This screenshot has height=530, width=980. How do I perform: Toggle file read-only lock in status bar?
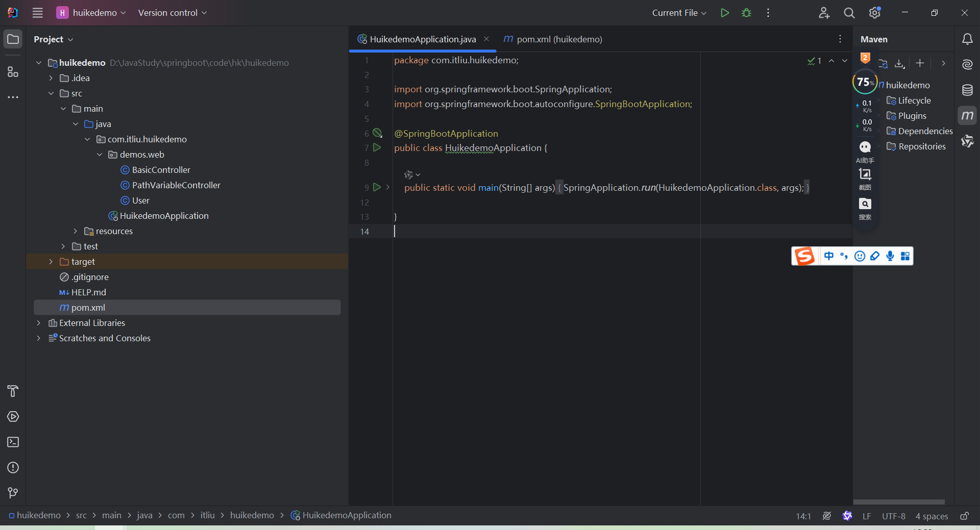click(x=964, y=516)
